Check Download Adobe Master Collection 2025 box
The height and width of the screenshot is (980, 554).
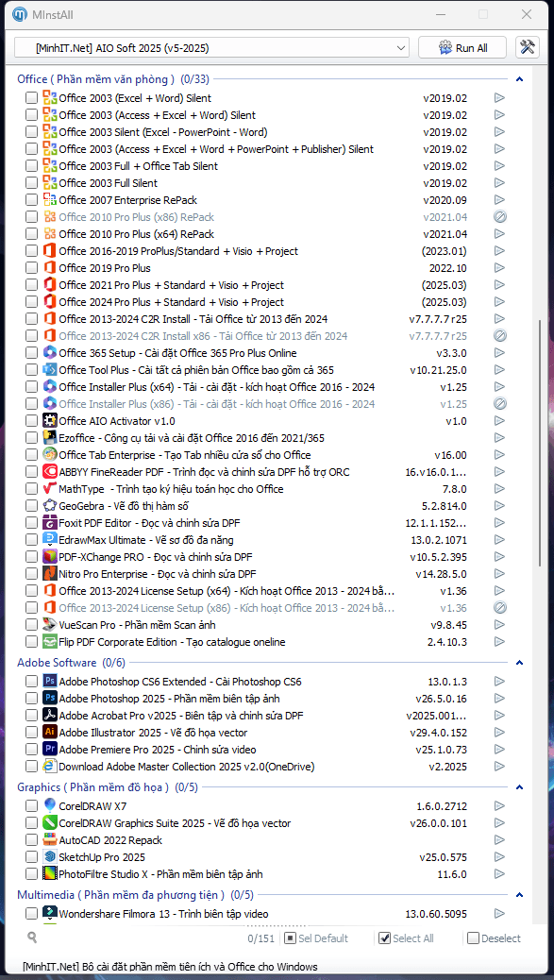pyautogui.click(x=31, y=766)
